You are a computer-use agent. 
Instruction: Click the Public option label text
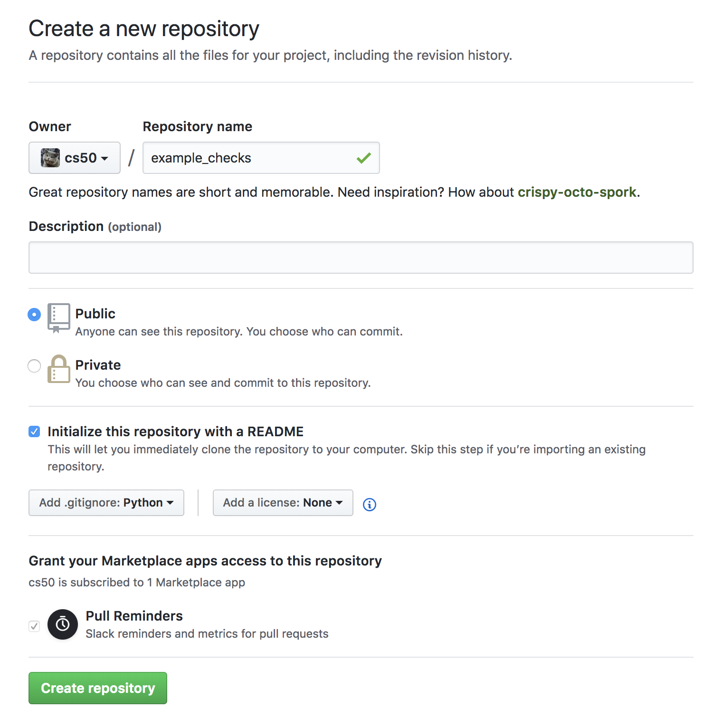click(95, 314)
